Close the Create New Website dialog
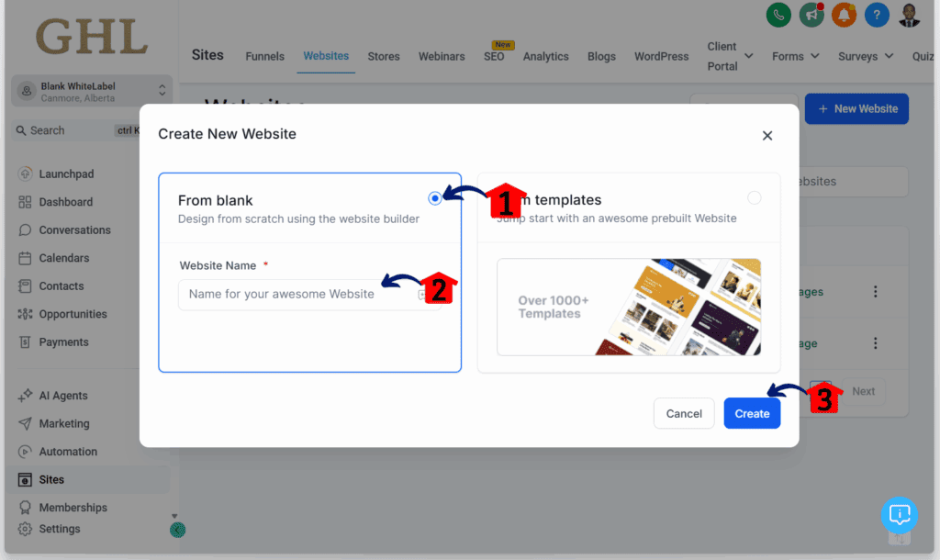This screenshot has width=940, height=560. [x=767, y=136]
